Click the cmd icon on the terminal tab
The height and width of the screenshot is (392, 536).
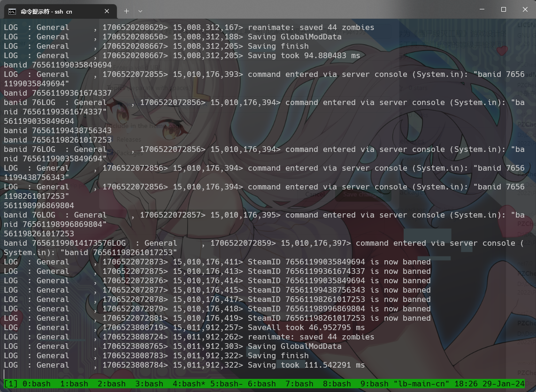coord(12,12)
